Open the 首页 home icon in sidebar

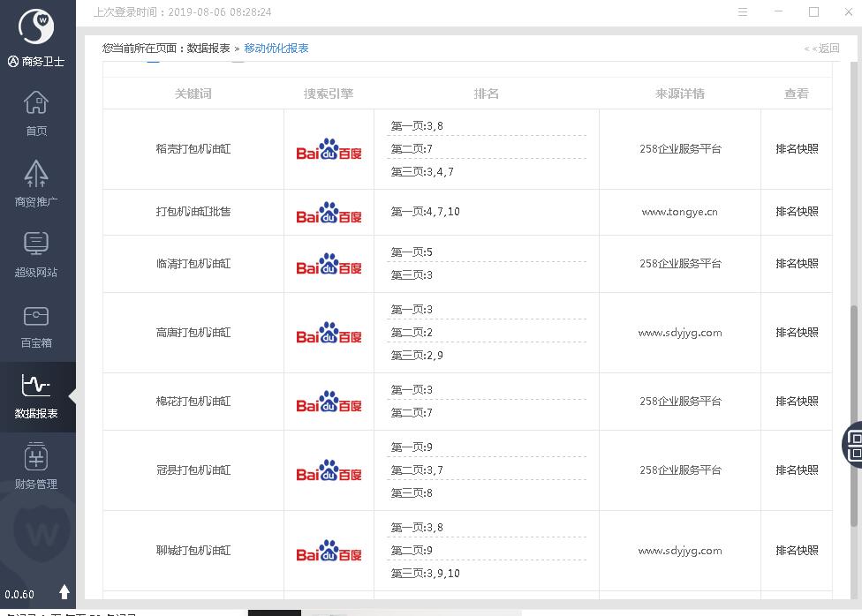pos(36,114)
